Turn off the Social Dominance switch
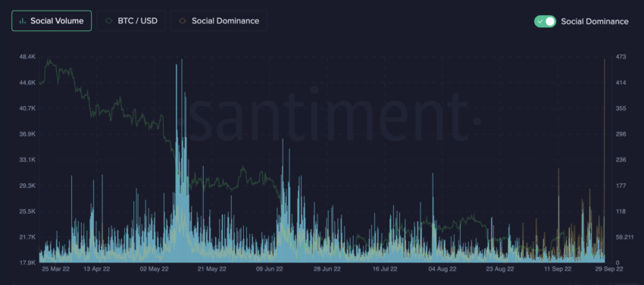This screenshot has width=644, height=285. pyautogui.click(x=545, y=21)
